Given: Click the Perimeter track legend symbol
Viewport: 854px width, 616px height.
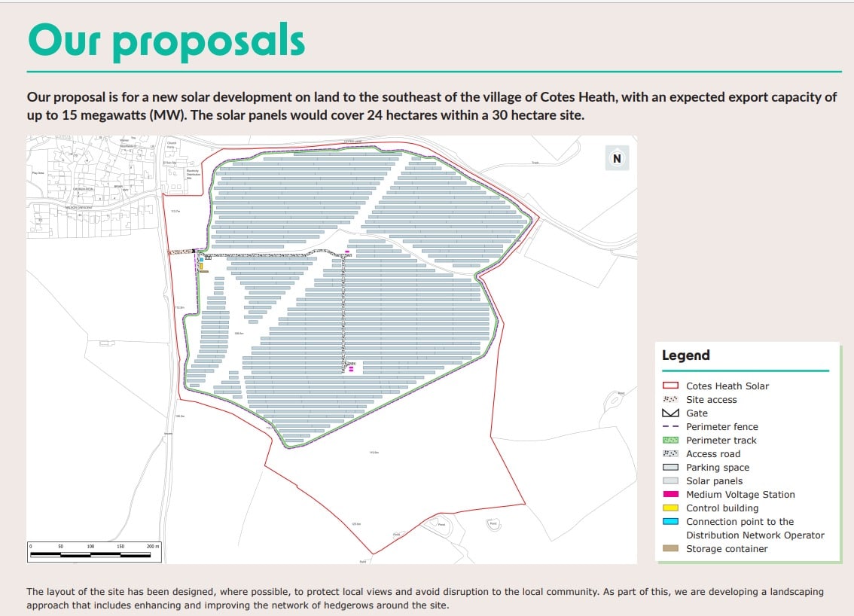Looking at the screenshot, I should tap(670, 440).
